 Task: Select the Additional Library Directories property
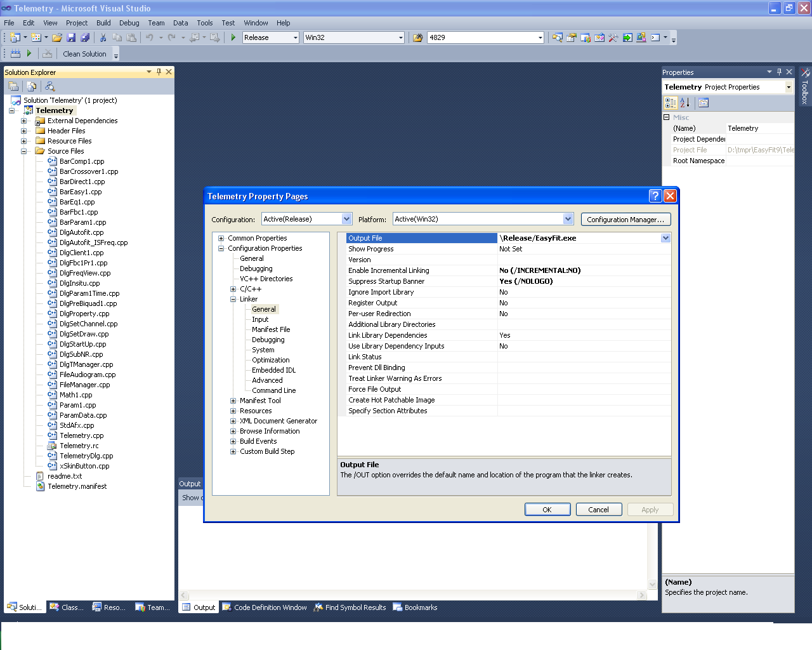point(508,324)
